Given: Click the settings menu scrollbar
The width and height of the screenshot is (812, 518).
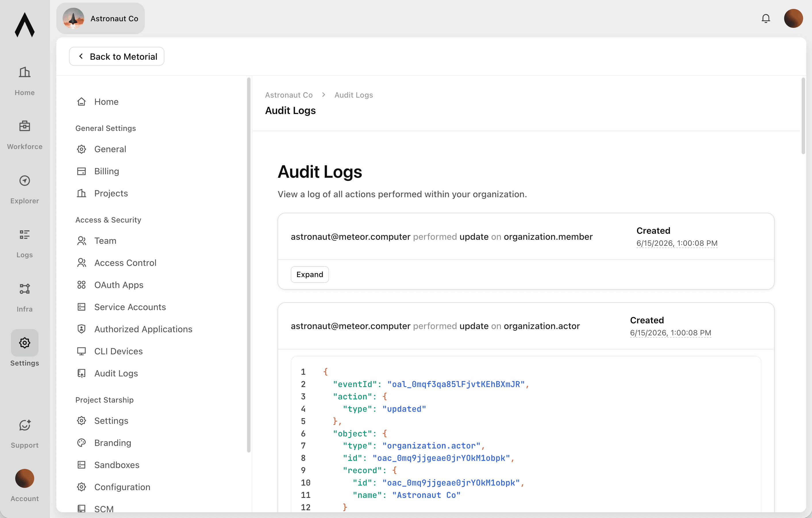Looking at the screenshot, I should 249,265.
